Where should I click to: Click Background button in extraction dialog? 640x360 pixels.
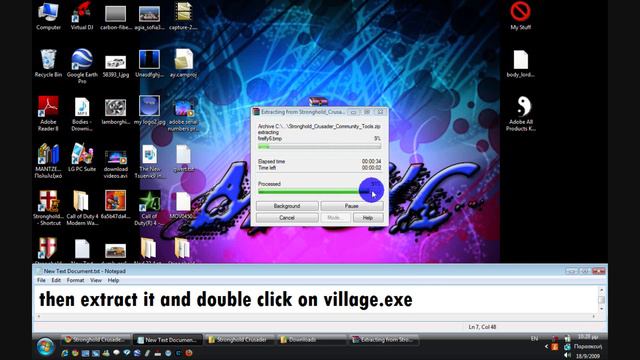click(287, 206)
